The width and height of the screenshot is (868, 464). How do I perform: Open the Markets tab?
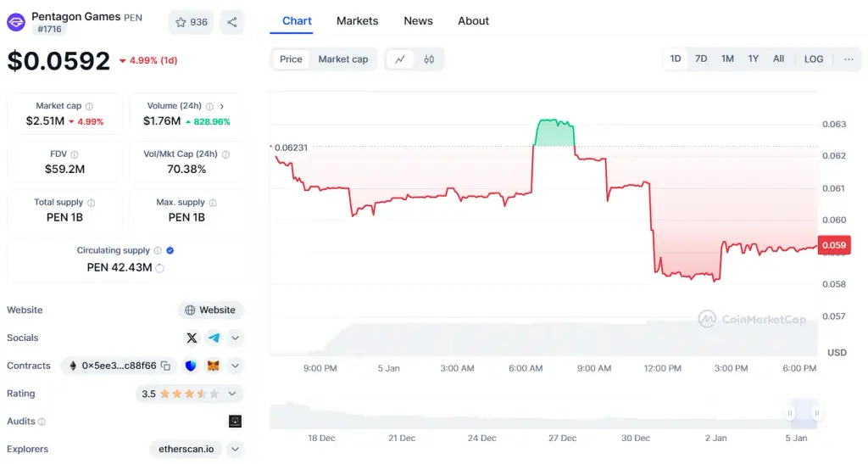(x=357, y=21)
